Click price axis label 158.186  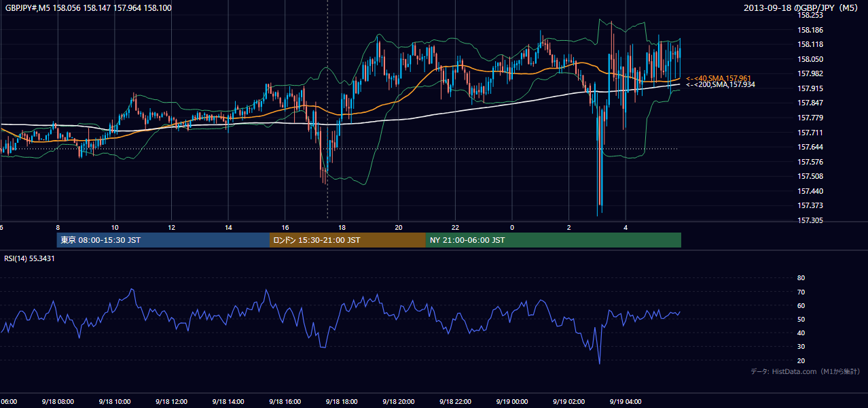click(810, 30)
